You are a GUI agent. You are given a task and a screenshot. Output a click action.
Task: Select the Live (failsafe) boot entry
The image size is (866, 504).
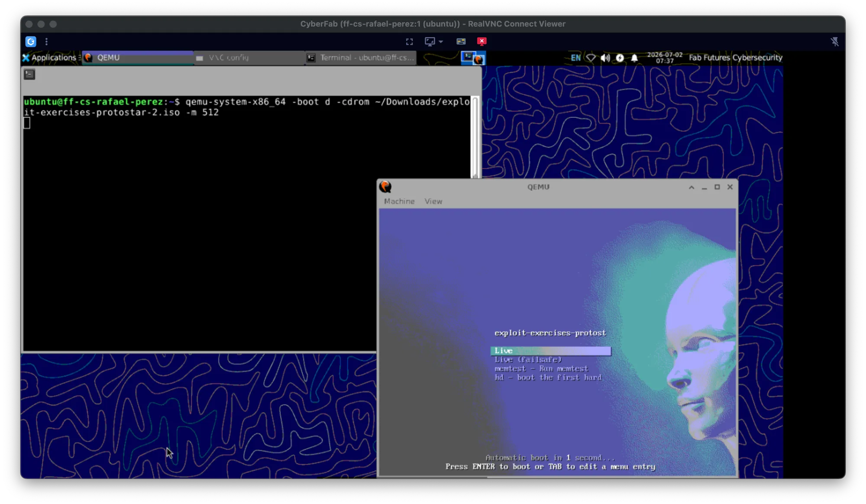(x=528, y=360)
